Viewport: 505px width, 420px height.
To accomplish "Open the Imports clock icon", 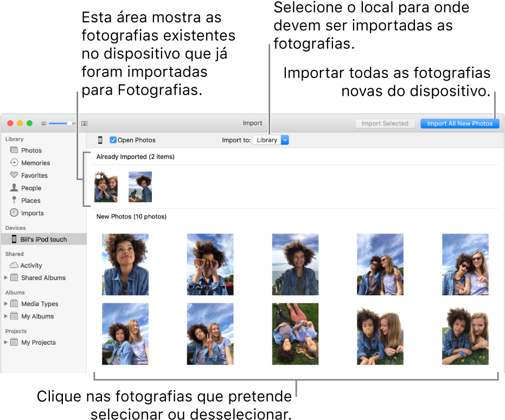I will [x=14, y=213].
